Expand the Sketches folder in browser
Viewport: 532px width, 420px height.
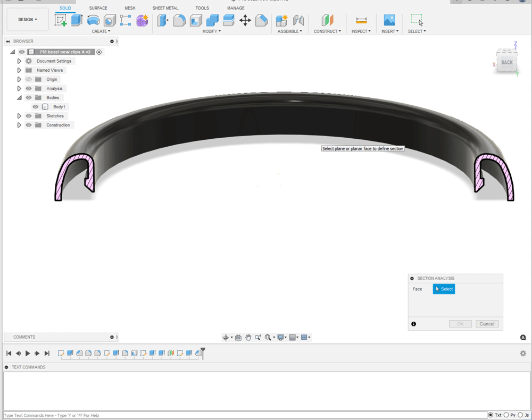pos(19,116)
